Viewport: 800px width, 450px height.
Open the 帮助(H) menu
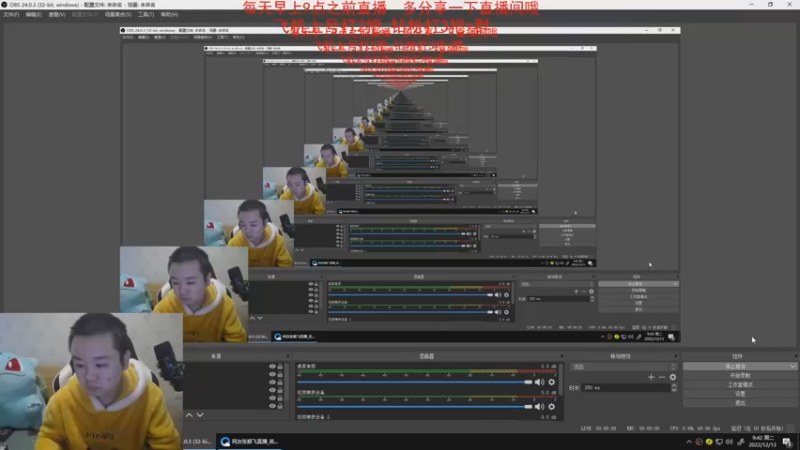pyautogui.click(x=169, y=15)
